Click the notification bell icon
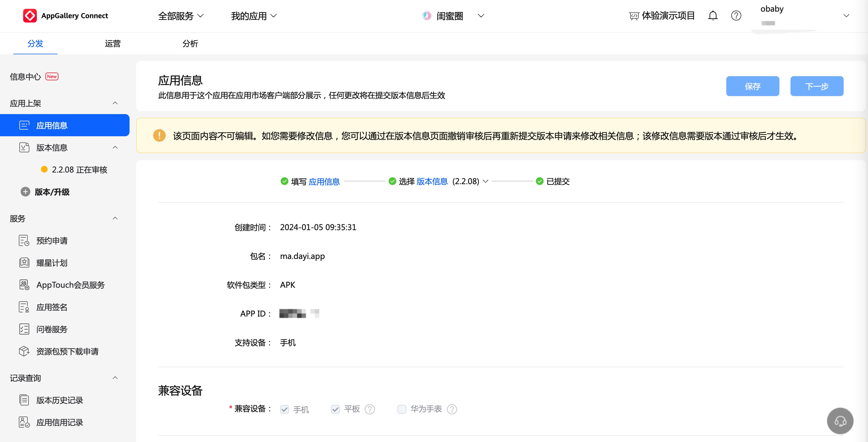Screen dimensions: 868x442 713,16
